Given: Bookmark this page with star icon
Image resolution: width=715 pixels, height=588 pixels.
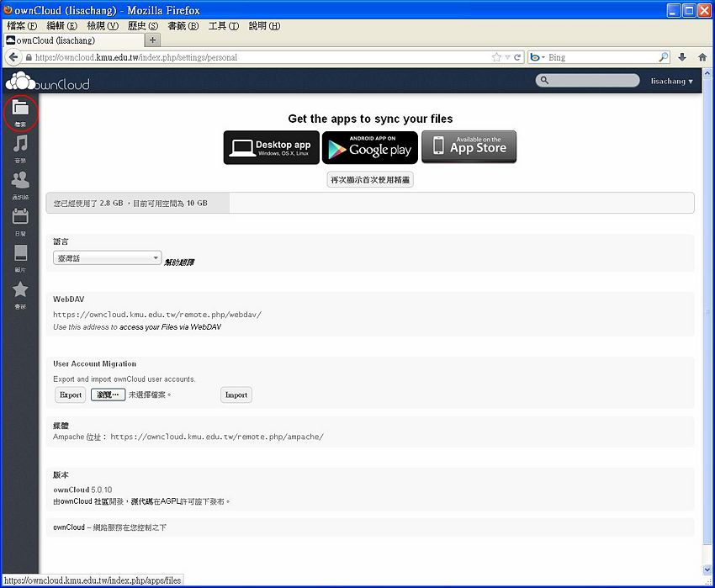Looking at the screenshot, I should [496, 57].
